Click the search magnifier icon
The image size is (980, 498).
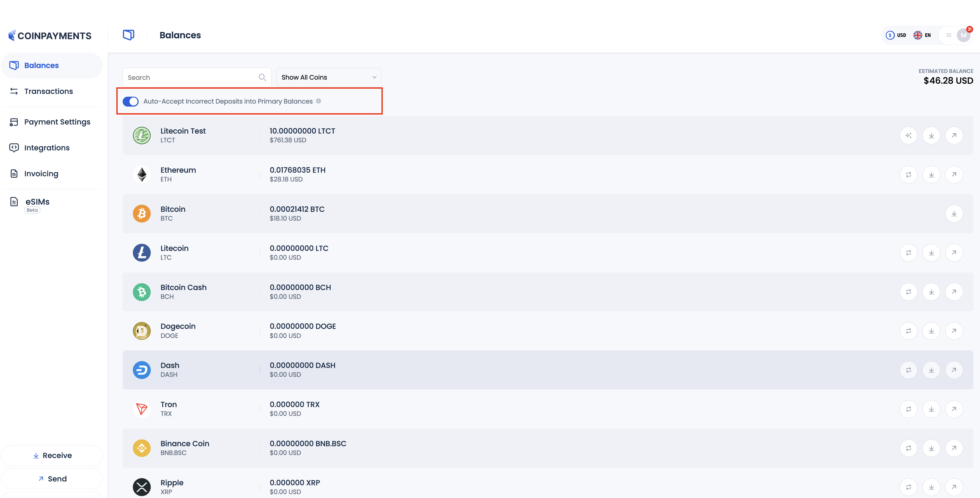pyautogui.click(x=262, y=78)
